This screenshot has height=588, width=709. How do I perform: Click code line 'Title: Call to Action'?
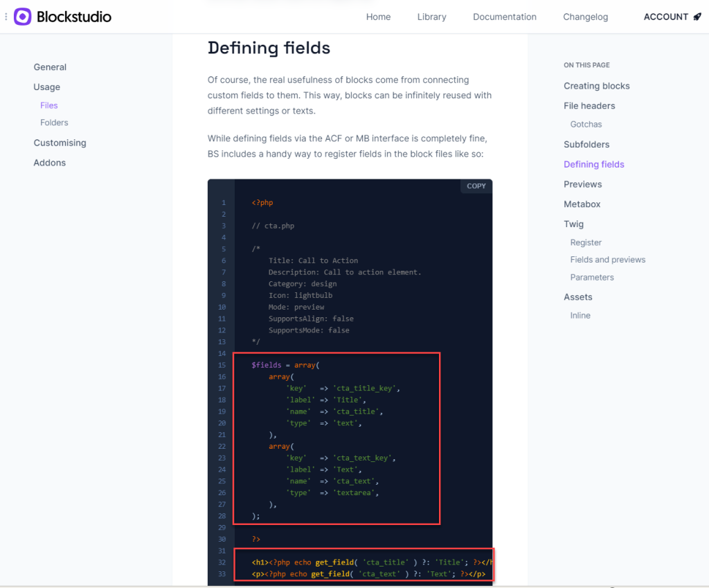(313, 260)
